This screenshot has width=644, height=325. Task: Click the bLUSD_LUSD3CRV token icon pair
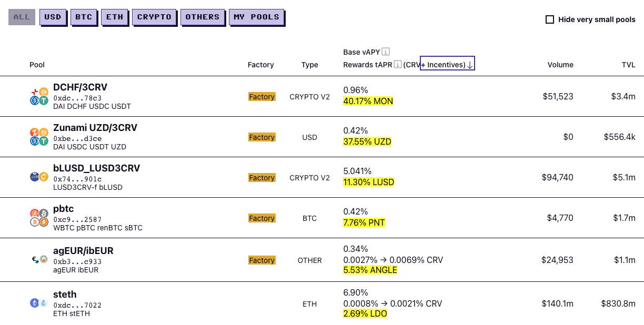pyautogui.click(x=39, y=177)
